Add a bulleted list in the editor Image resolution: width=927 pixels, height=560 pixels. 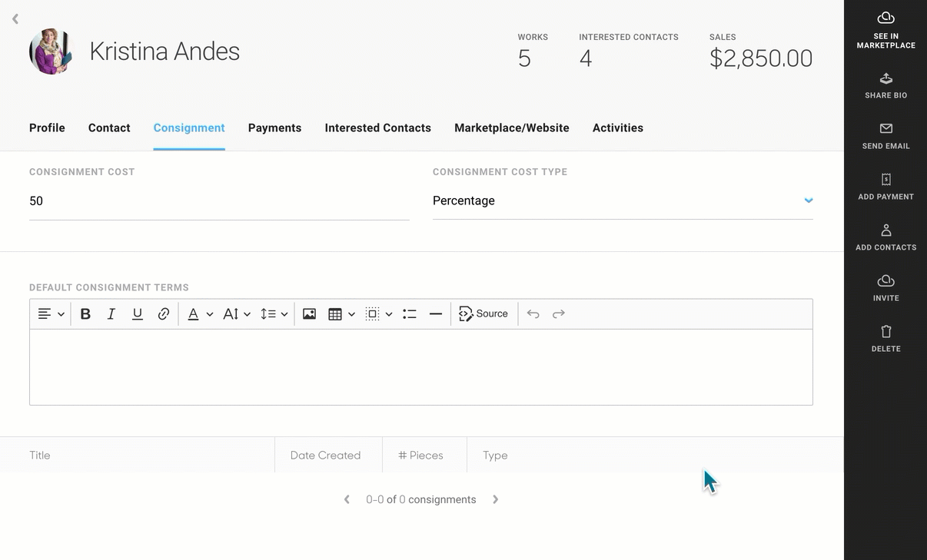point(410,314)
